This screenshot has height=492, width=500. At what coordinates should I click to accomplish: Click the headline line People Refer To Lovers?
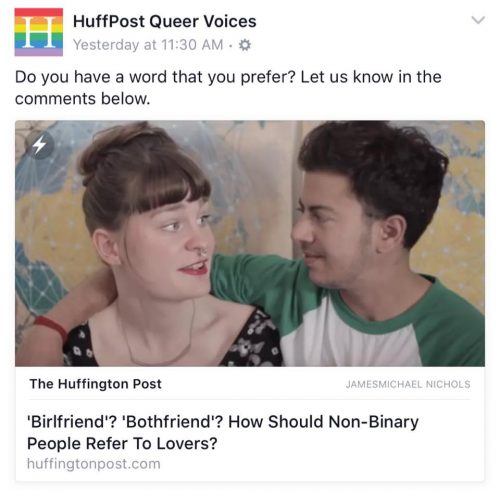point(122,444)
